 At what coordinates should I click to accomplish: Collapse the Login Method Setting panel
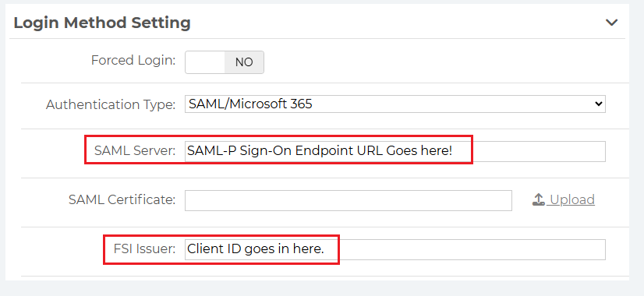(612, 23)
